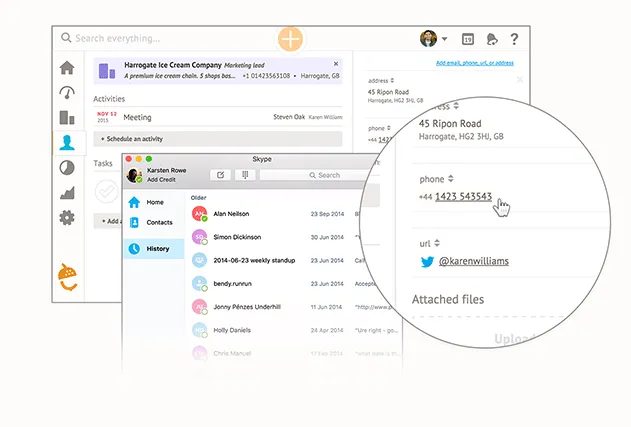Click phone number 1423 543543
The width and height of the screenshot is (631, 427).
click(463, 196)
